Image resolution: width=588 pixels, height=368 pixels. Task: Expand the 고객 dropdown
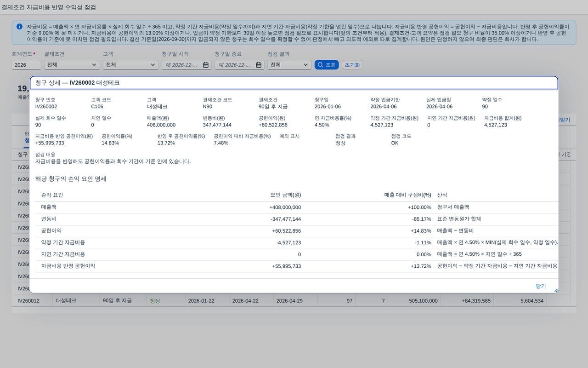point(154,65)
